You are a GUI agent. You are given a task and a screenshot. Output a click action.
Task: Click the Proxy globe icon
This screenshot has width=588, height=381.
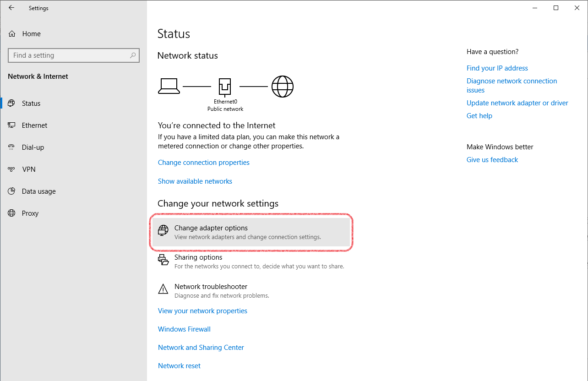click(12, 213)
